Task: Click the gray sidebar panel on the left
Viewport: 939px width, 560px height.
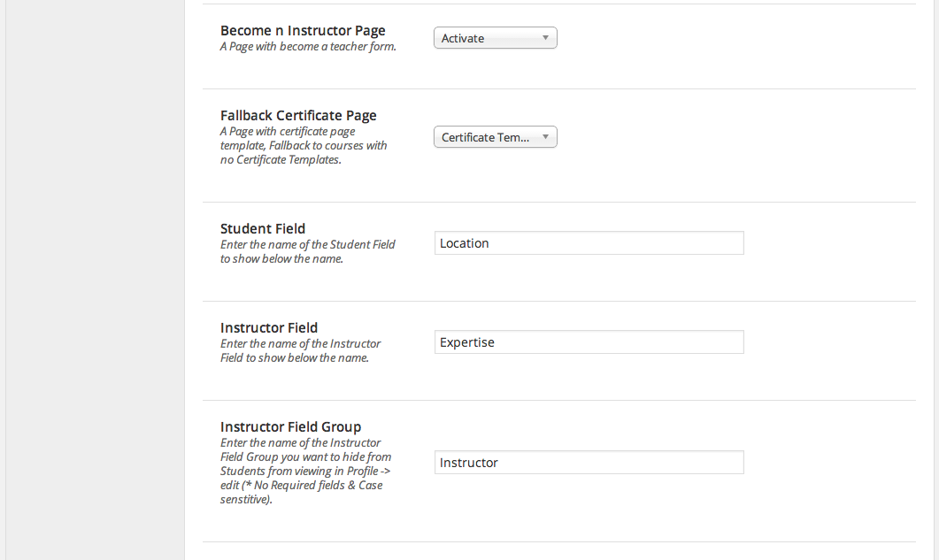Action: coord(95,280)
